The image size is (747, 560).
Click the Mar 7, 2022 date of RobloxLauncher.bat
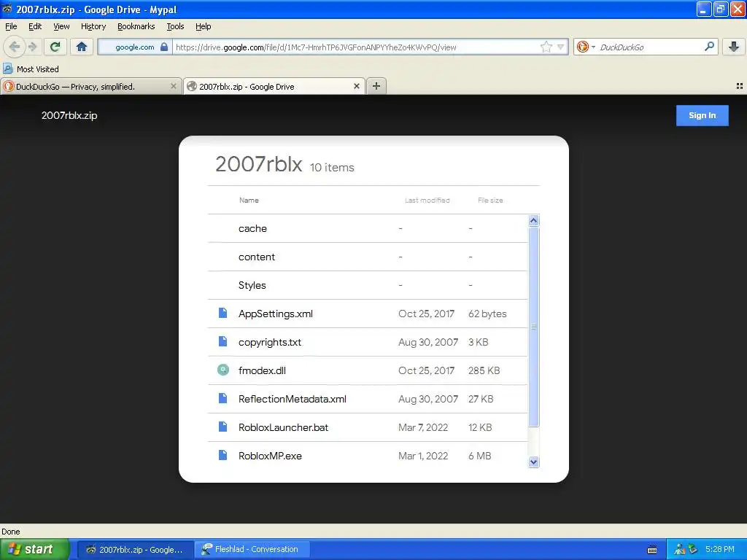tap(423, 427)
